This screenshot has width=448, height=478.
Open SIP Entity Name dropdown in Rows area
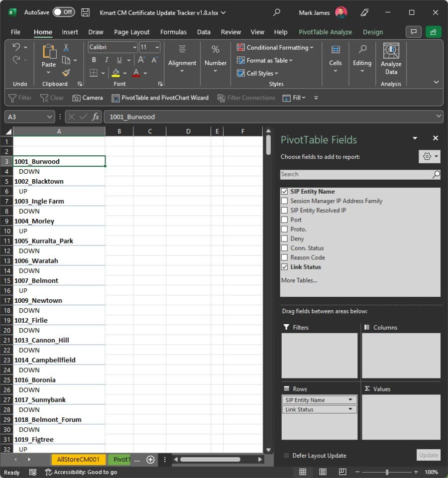coord(350,400)
